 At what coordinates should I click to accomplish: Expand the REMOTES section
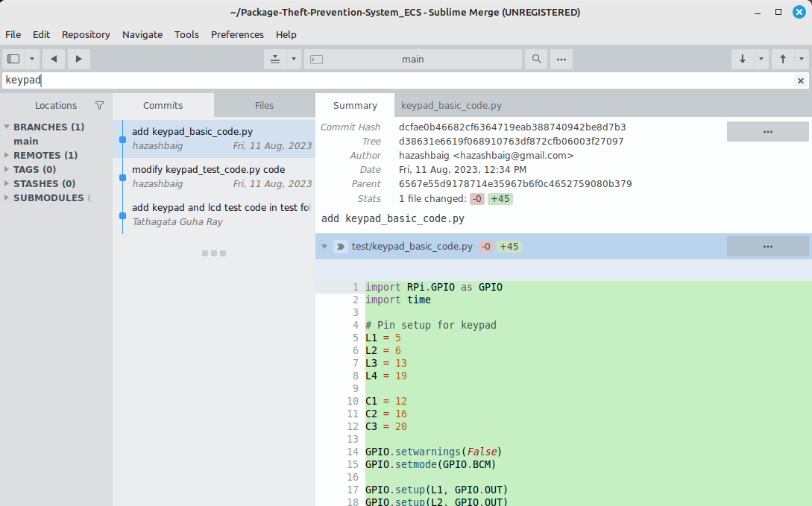7,156
